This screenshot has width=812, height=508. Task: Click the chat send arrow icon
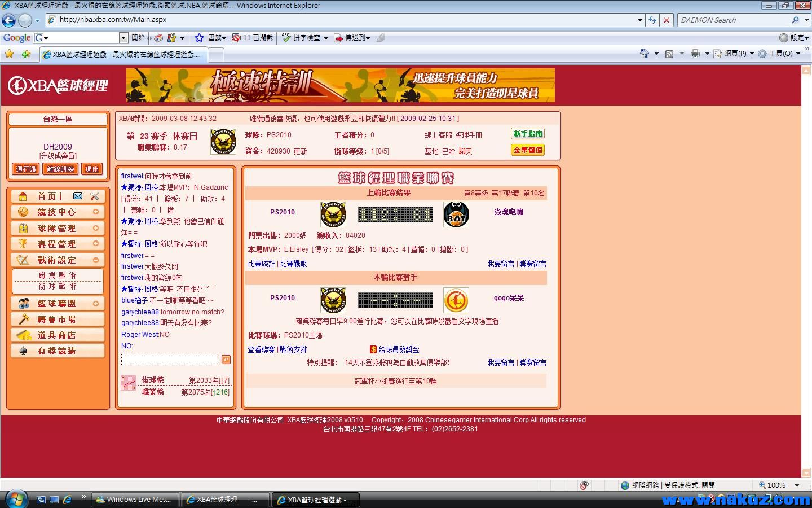point(226,360)
